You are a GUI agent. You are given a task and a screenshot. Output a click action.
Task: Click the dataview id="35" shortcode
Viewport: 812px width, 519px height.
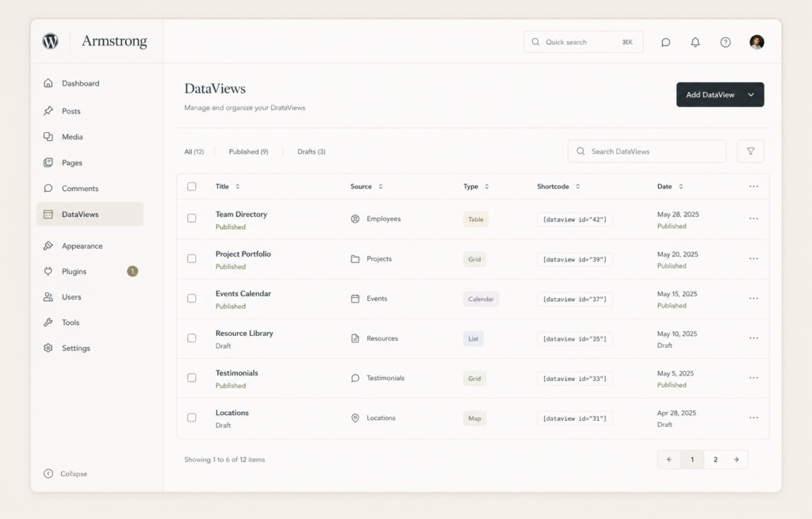[575, 339]
